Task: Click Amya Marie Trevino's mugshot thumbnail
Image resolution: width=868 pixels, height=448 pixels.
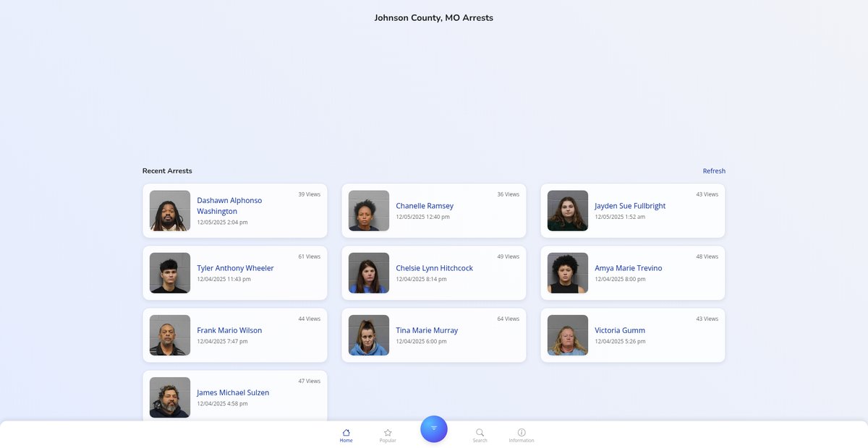Action: (x=568, y=273)
